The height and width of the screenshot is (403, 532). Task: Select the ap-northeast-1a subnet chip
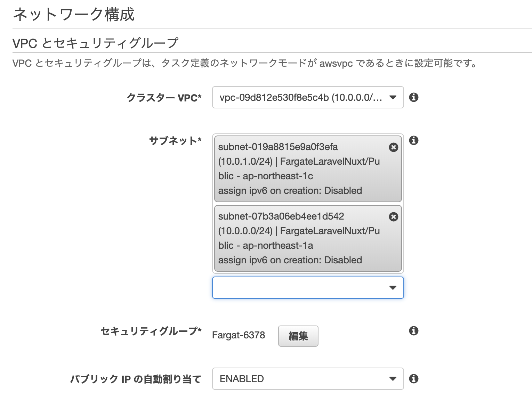coord(299,238)
